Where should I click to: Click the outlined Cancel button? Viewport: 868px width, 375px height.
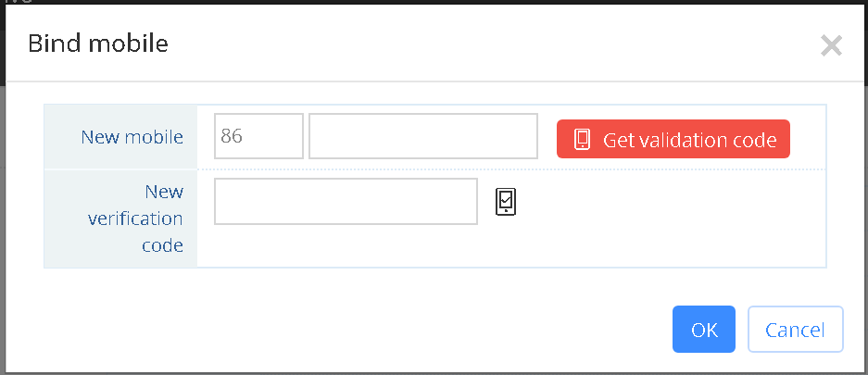tap(796, 329)
